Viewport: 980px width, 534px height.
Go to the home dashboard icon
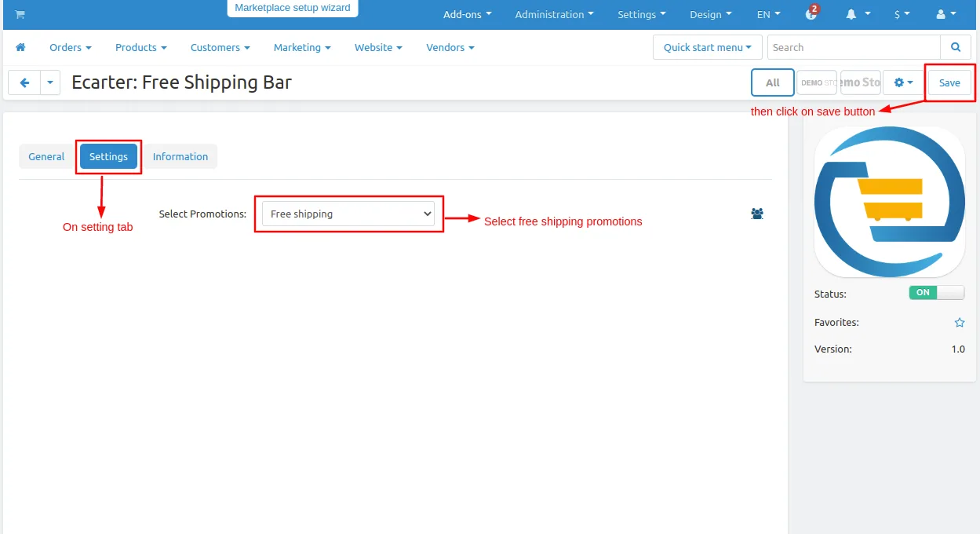[20, 47]
